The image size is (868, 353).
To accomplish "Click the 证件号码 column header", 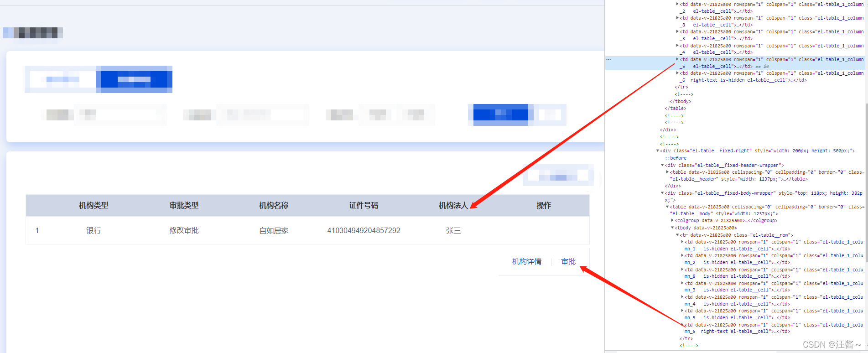I will (364, 205).
